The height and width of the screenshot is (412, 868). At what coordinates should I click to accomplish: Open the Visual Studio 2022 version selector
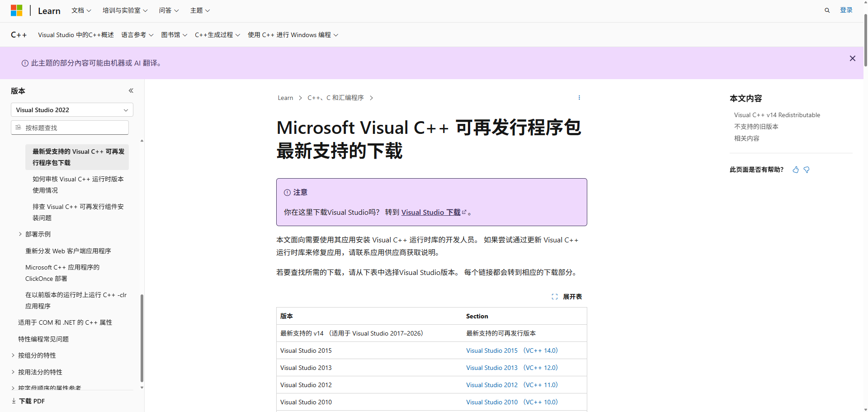click(72, 110)
